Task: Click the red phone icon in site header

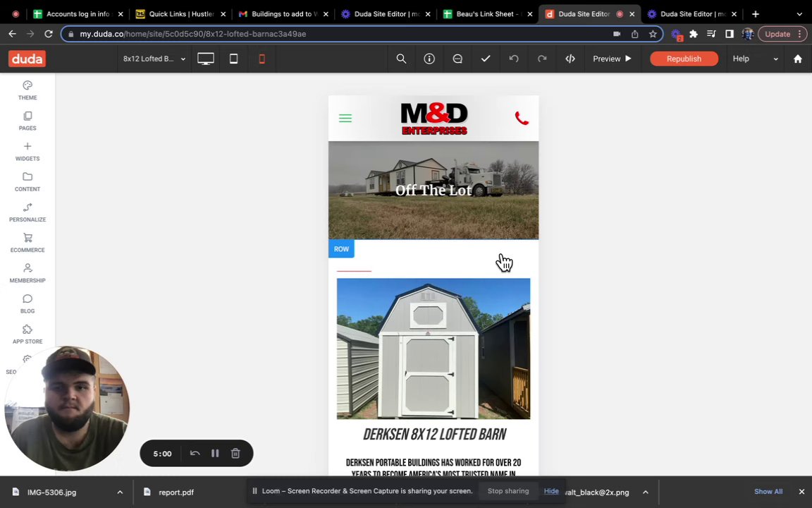Action: point(522,119)
